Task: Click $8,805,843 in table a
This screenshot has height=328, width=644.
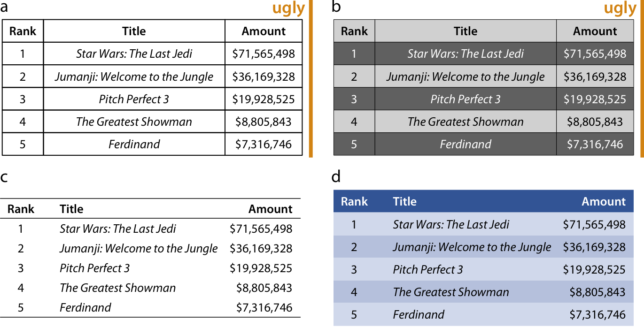Action: (264, 122)
